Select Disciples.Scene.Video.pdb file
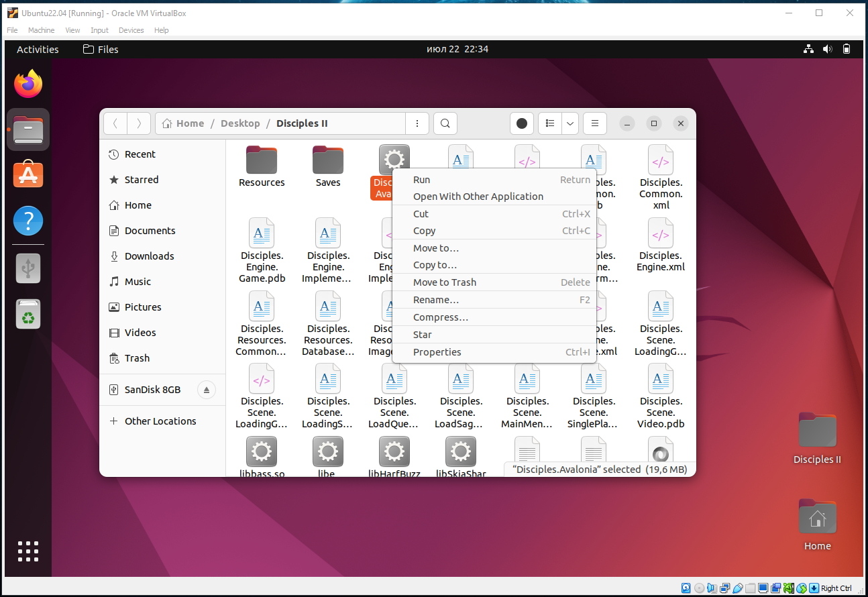This screenshot has width=868, height=597. tap(661, 396)
